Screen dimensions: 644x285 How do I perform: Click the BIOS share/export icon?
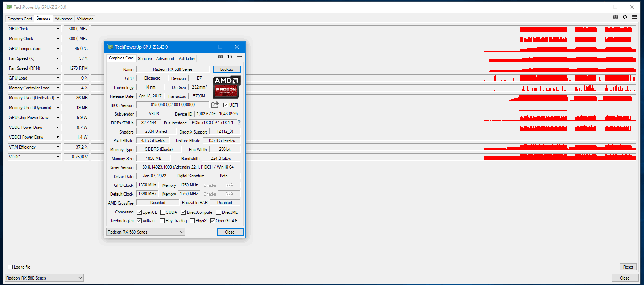pos(215,105)
